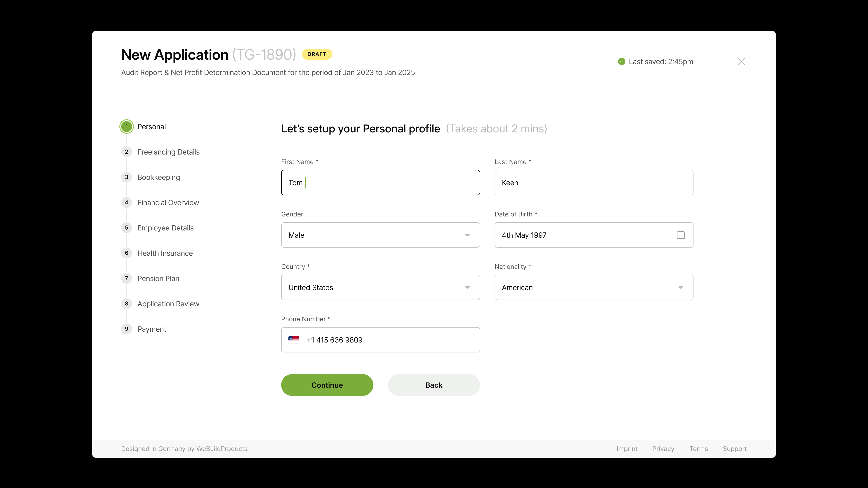This screenshot has height=488, width=868.
Task: Click the green saved checkmark icon
Action: 621,62
